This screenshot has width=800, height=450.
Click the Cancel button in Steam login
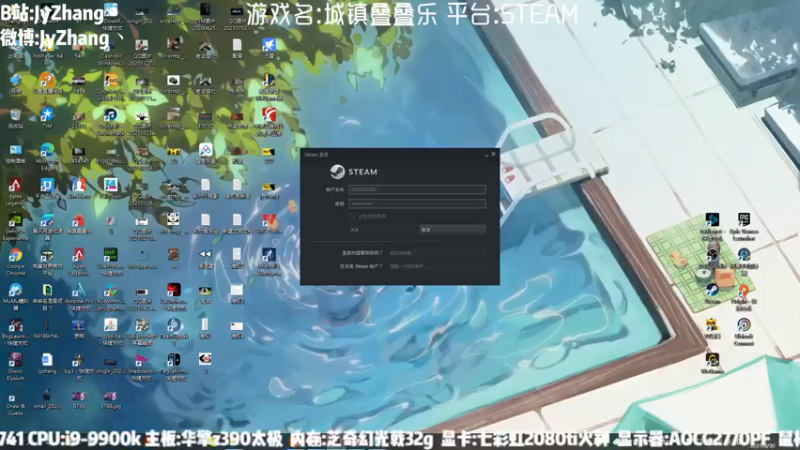pos(452,230)
